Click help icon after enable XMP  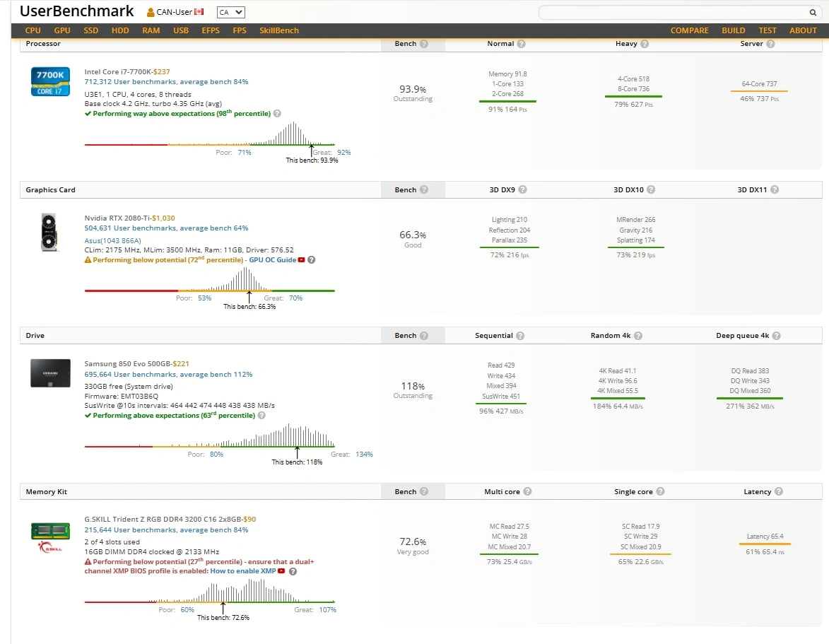(x=293, y=572)
